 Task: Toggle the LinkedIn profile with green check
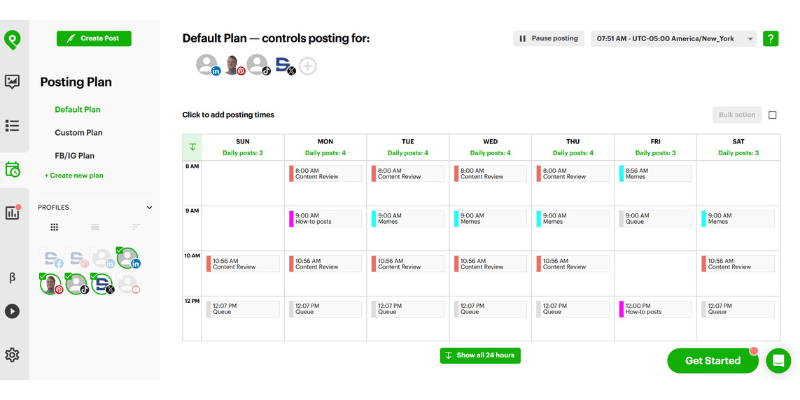coord(127,257)
